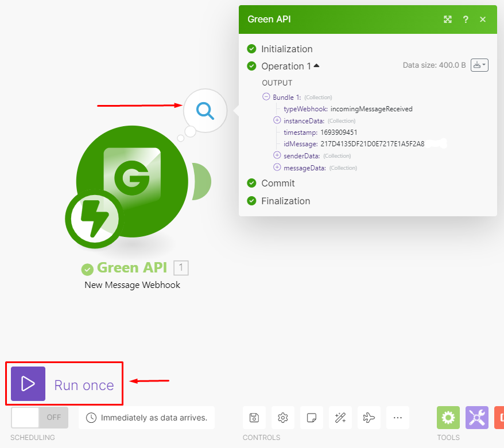Click the auto-align magic wand icon
Viewport: 504px width, 448px height.
pos(340,418)
